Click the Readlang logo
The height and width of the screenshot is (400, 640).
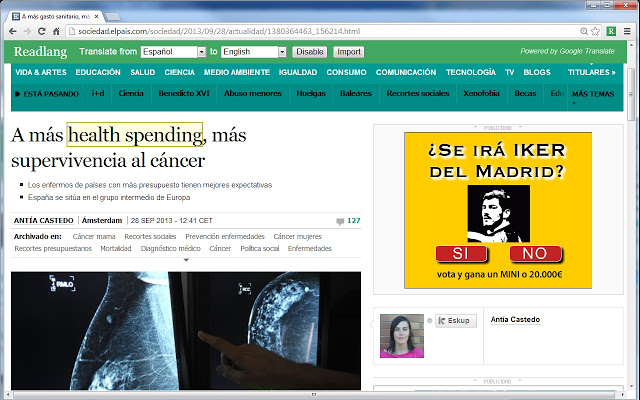40,52
